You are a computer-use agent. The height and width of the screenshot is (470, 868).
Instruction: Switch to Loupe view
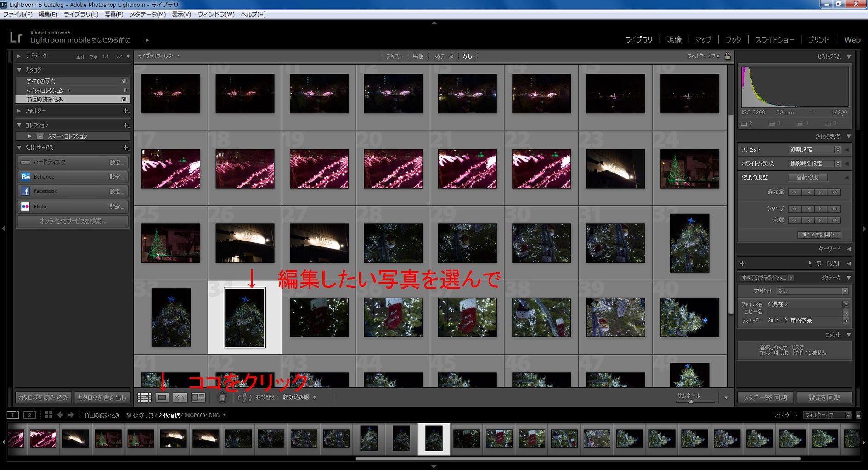click(x=162, y=397)
